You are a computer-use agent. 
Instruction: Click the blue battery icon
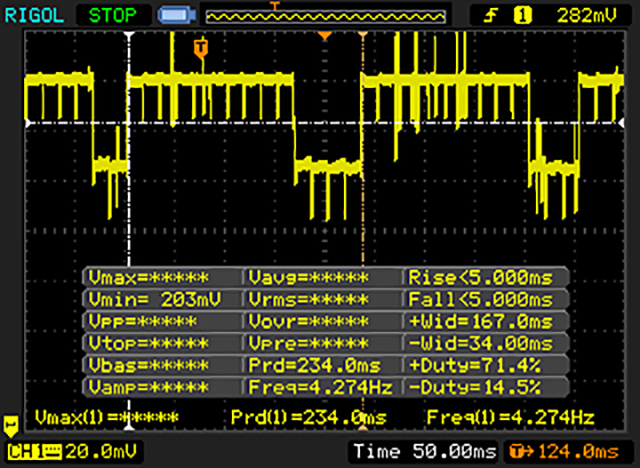(177, 16)
